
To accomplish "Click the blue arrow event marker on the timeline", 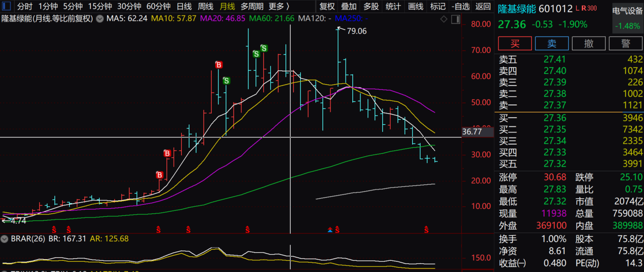I will 330,231.
